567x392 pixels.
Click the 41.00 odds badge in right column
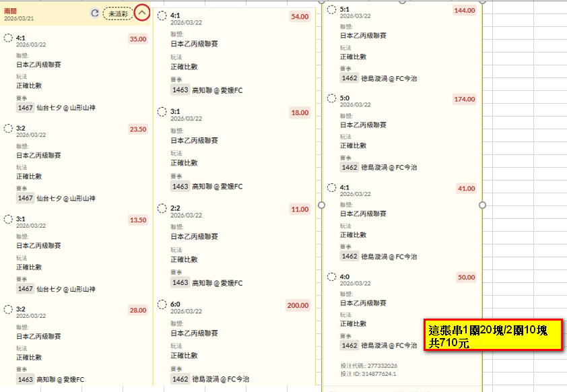[x=465, y=189]
